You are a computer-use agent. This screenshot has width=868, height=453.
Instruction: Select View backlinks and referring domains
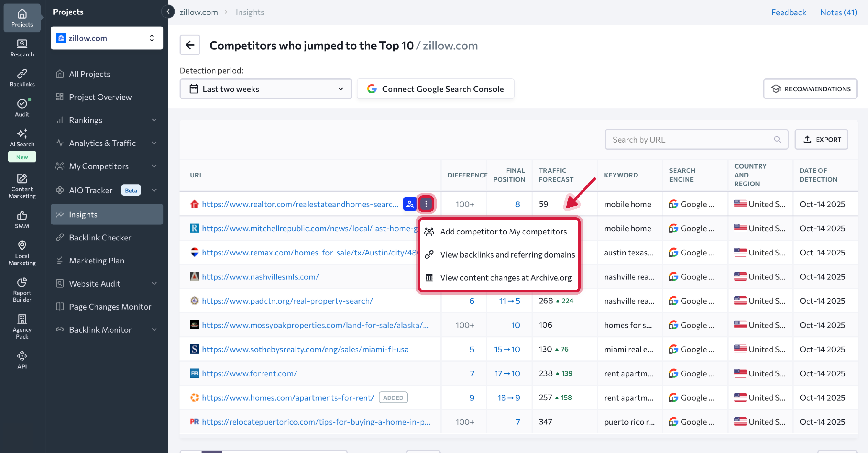click(x=507, y=255)
